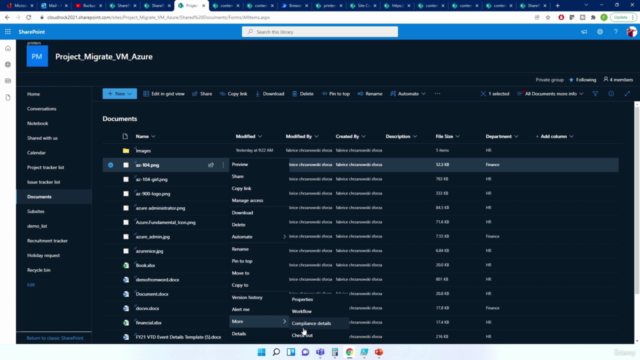
Task: Go to SharePoint home icon in left rail
Action: click(x=8, y=49)
